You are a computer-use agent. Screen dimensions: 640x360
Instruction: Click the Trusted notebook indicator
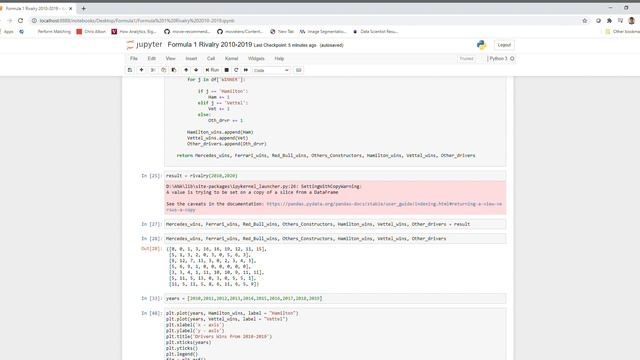pos(467,59)
